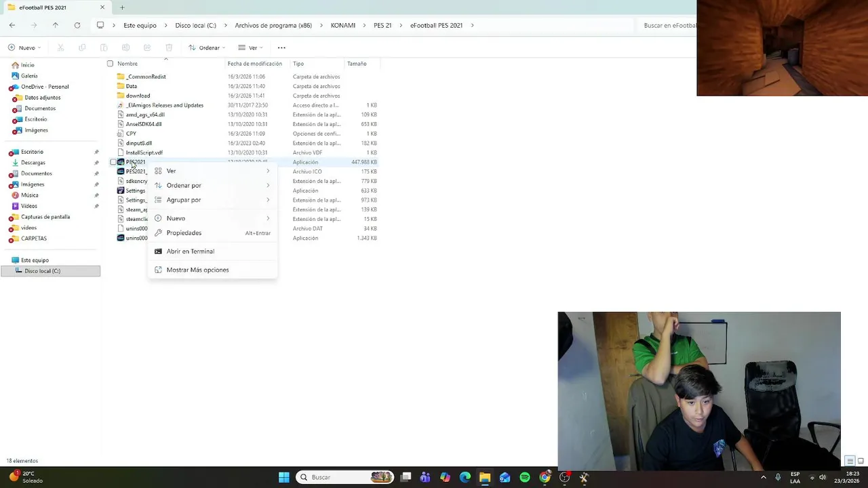868x488 pixels.
Task: Click the Delete trash toolbar icon
Action: click(169, 47)
